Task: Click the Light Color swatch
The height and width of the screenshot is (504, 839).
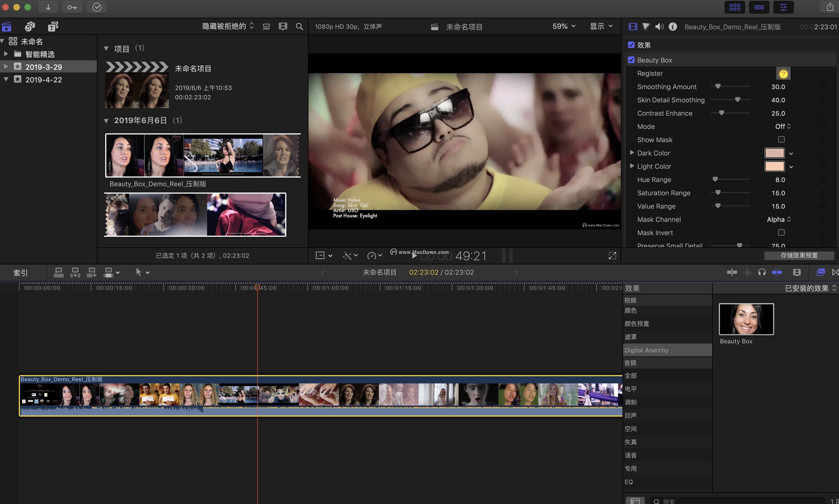Action: click(774, 167)
